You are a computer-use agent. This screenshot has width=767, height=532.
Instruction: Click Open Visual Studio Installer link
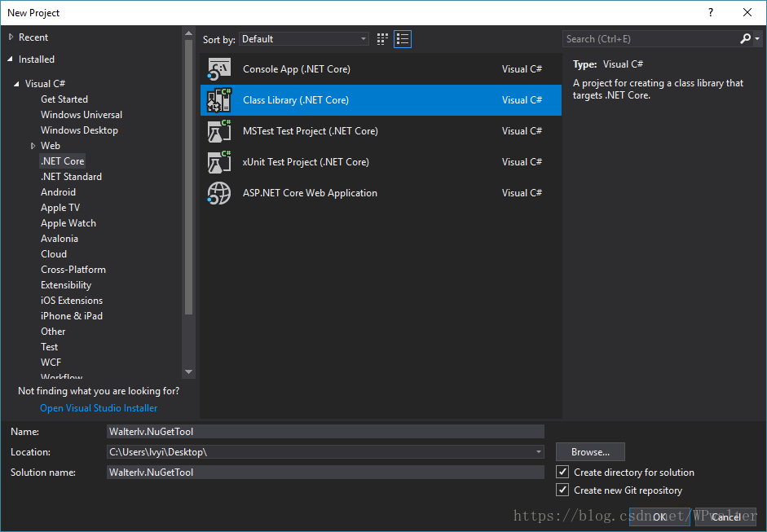point(99,408)
